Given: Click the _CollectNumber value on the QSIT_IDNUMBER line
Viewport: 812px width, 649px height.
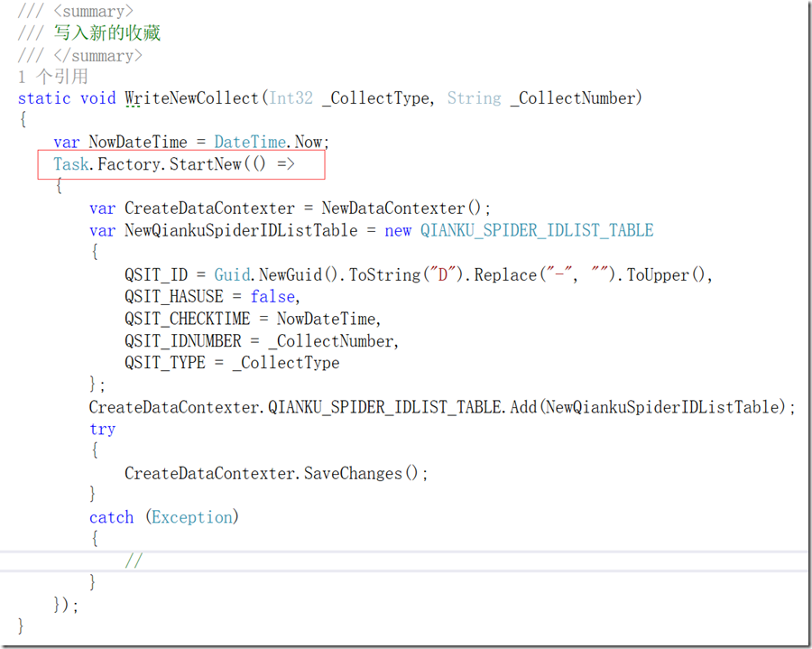Looking at the screenshot, I should coord(331,341).
